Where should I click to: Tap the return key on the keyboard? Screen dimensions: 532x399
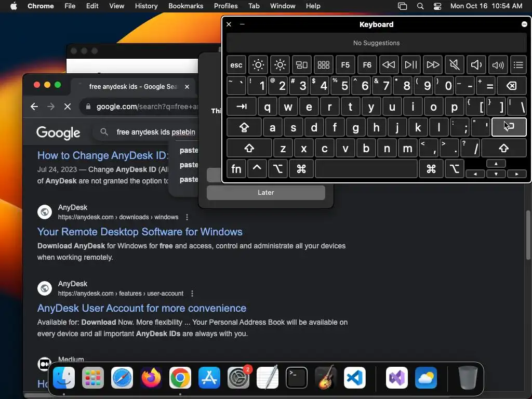pos(509,127)
